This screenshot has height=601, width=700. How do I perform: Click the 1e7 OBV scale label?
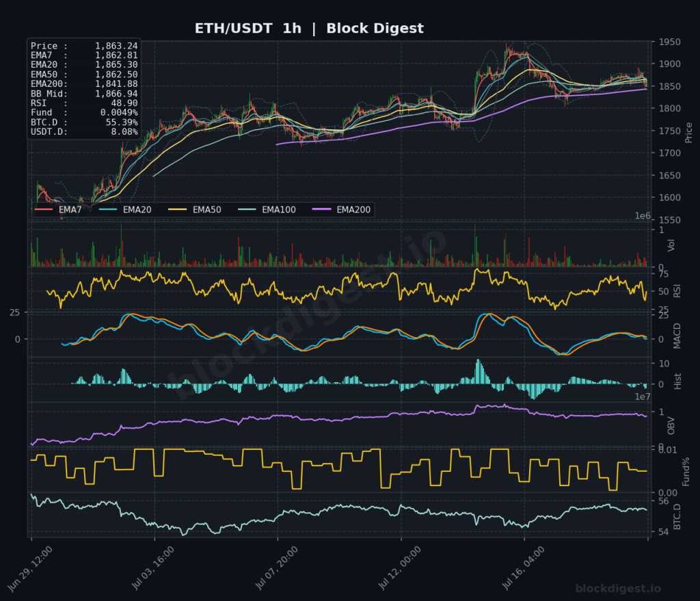pyautogui.click(x=643, y=397)
